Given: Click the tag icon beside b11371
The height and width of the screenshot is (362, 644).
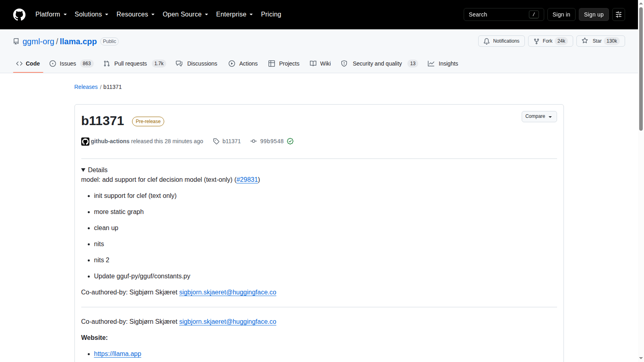Looking at the screenshot, I should (x=216, y=141).
